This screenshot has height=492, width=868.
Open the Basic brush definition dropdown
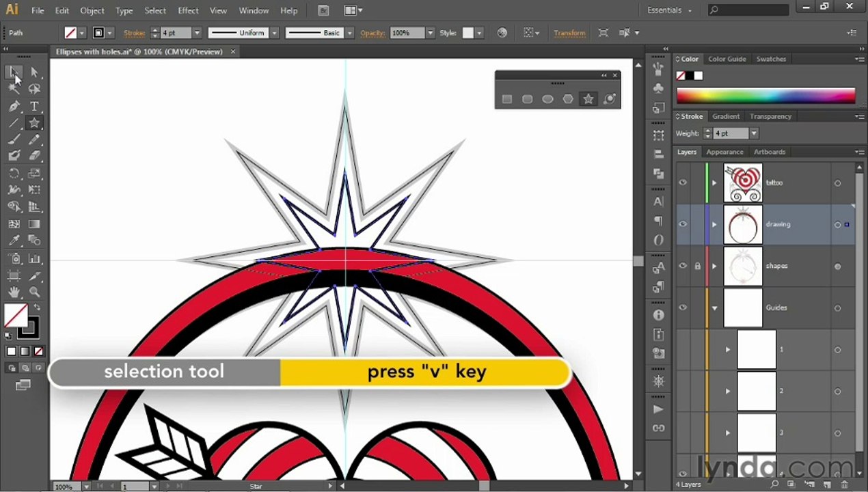point(349,33)
